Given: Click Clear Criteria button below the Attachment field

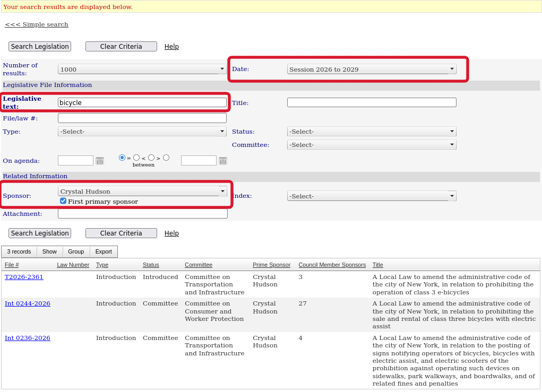Looking at the screenshot, I should coord(121,233).
